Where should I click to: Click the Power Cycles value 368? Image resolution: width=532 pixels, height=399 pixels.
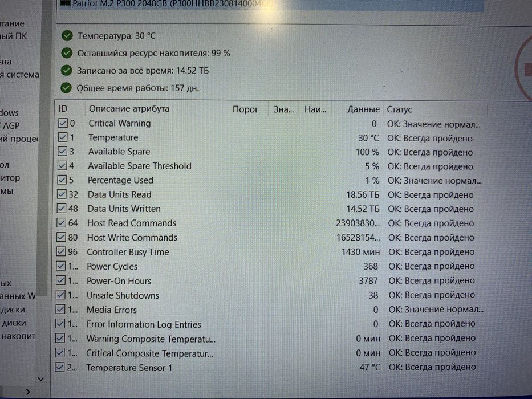[371, 266]
